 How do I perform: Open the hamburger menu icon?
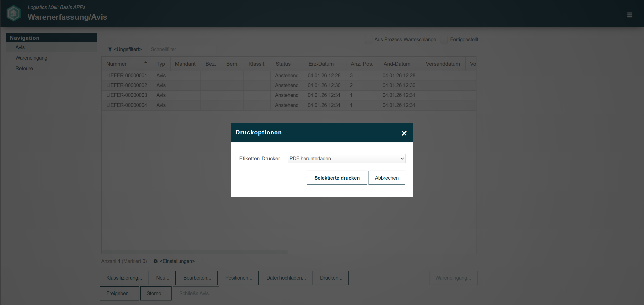point(629,15)
